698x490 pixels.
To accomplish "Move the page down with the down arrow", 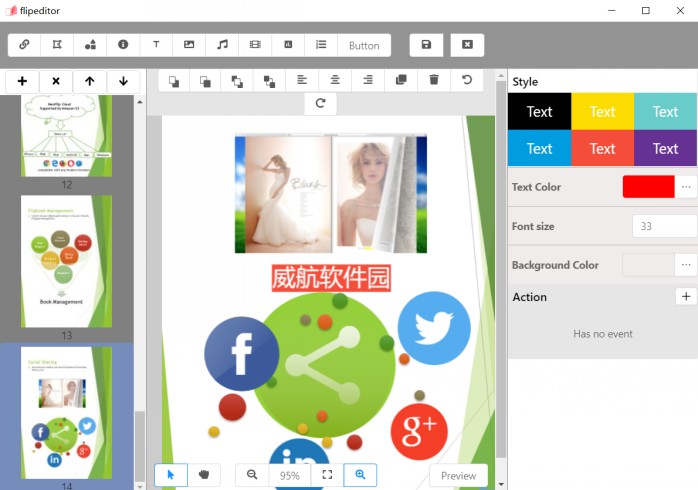I will click(123, 81).
